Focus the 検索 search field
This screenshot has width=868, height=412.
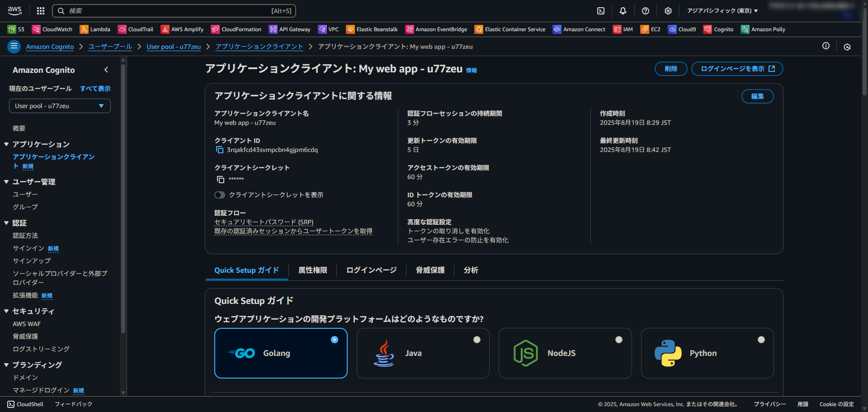(174, 11)
